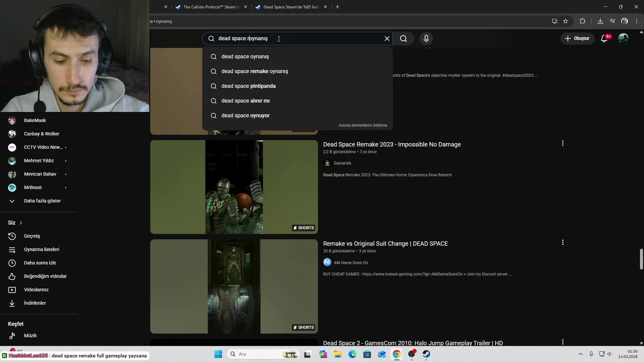Show hidden system tray icons chevron
The image size is (644, 362).
tap(580, 354)
